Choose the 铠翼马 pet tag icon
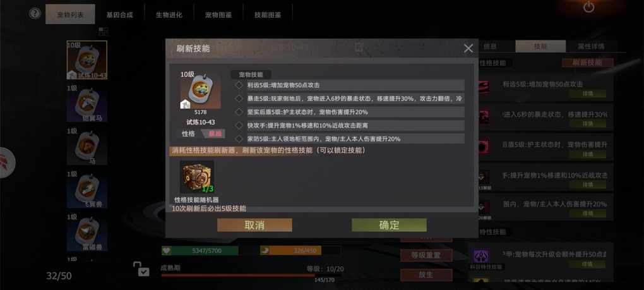This screenshot has width=644, height=290. (x=87, y=103)
